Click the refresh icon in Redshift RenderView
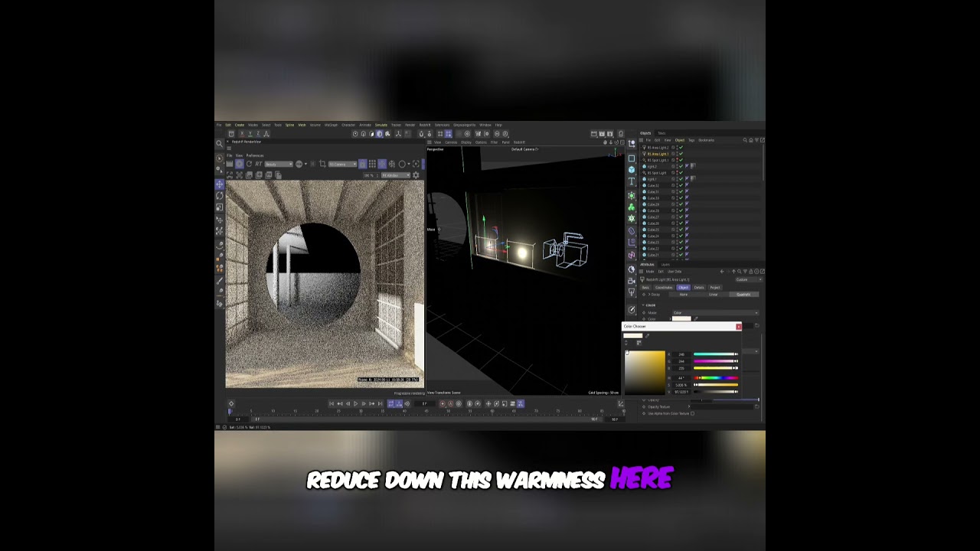Viewport: 980px width, 551px height. (249, 164)
